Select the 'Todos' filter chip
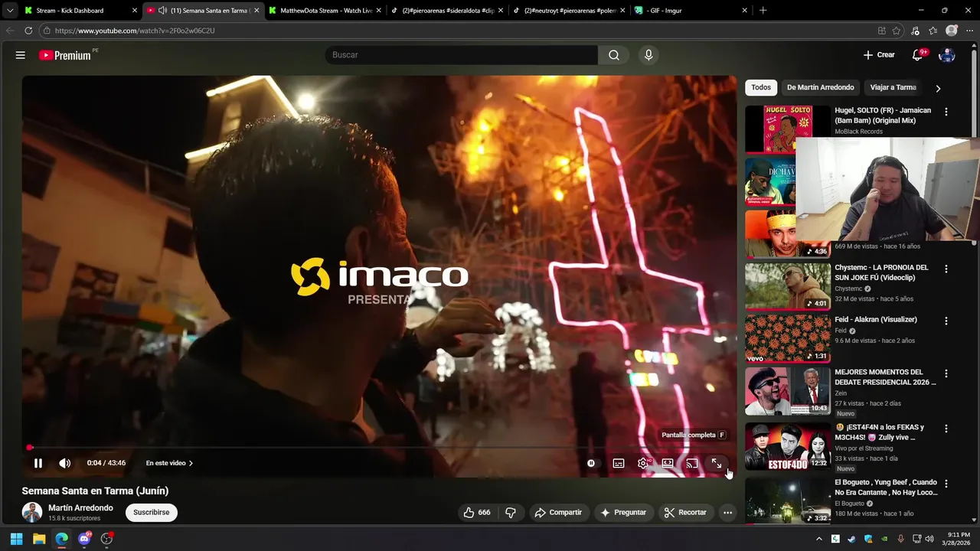The image size is (980, 551). [761, 87]
